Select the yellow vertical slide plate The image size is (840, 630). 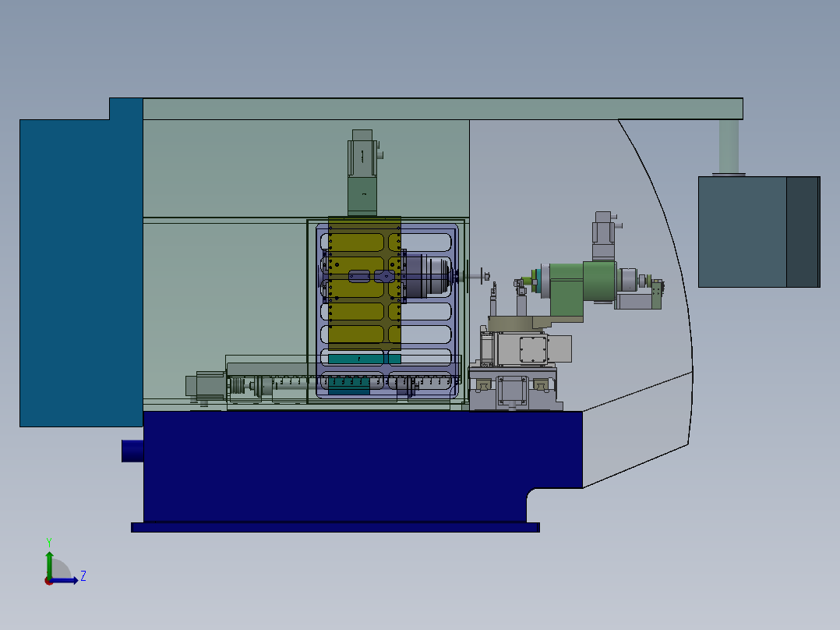pos(365,283)
